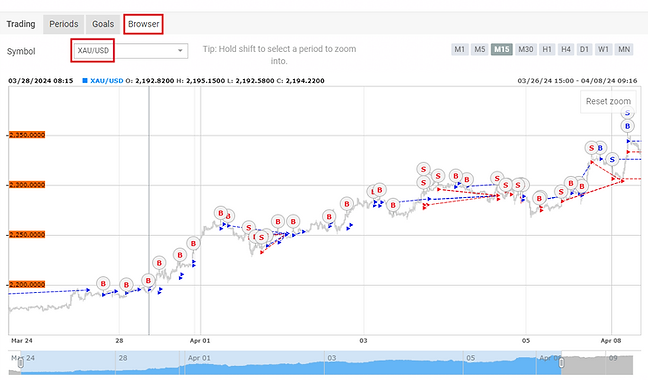This screenshot has width=648, height=380.
Task: Click the blue XAU/USD legend label
Action: point(107,81)
